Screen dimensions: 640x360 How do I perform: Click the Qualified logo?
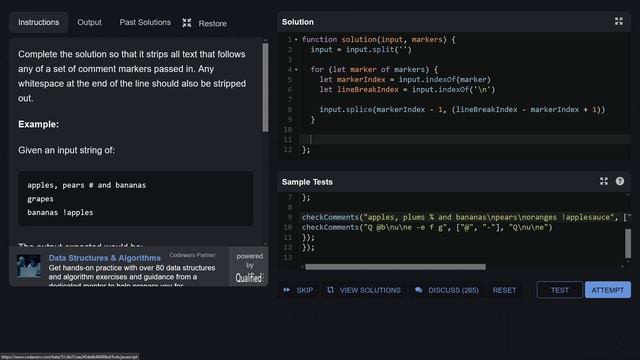click(x=249, y=278)
